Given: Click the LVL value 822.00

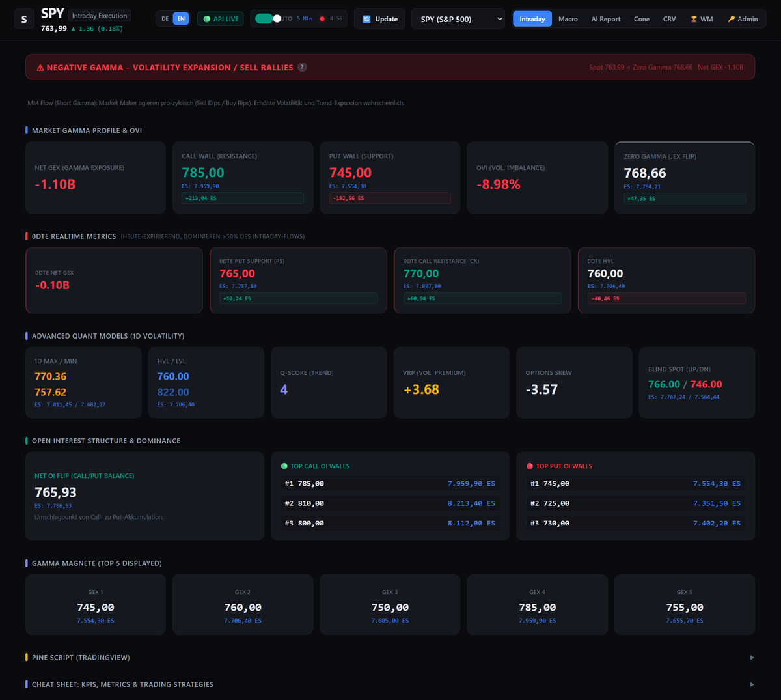Looking at the screenshot, I should point(173,392).
